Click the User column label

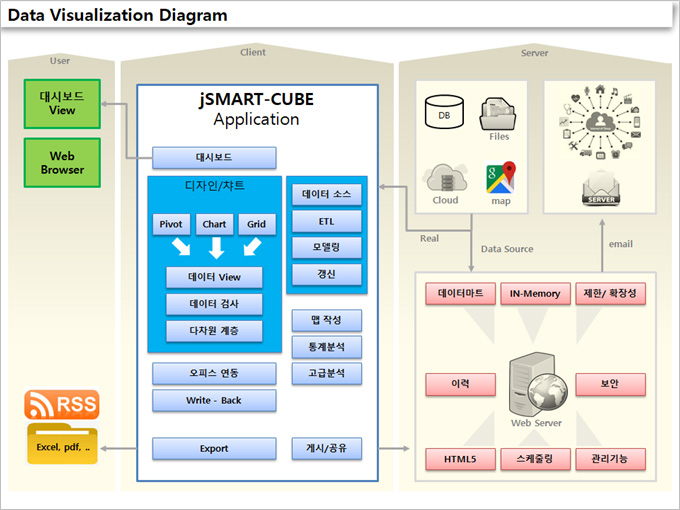point(60,61)
